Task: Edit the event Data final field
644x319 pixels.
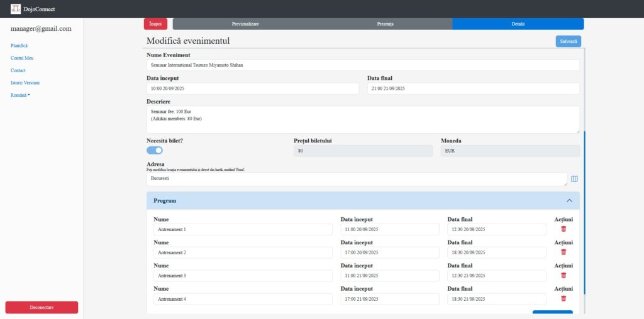Action: tap(474, 88)
